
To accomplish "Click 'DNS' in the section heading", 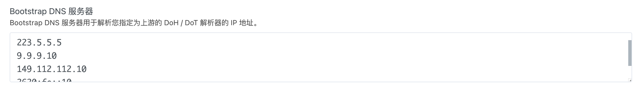I will pos(57,11).
